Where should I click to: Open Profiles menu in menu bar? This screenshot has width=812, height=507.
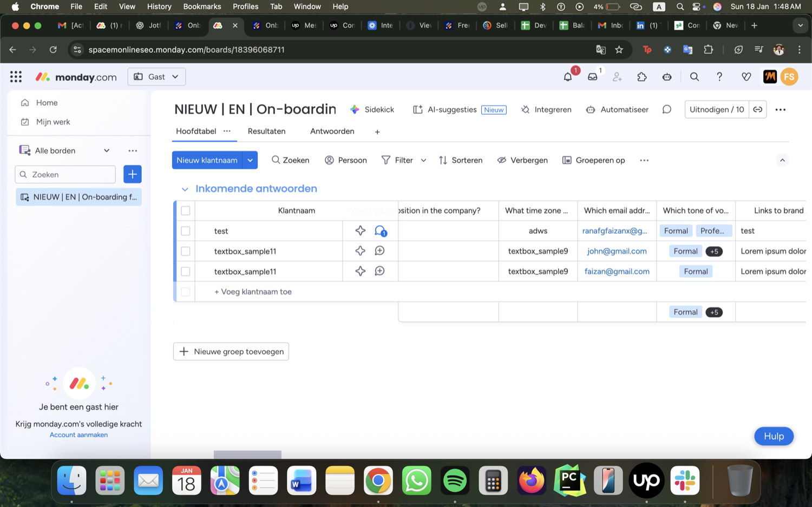pyautogui.click(x=245, y=6)
